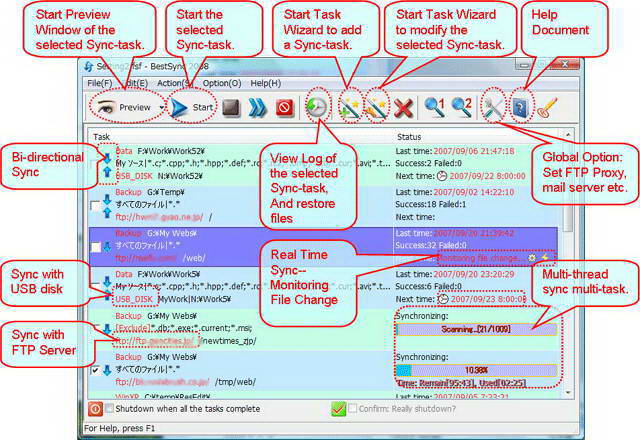This screenshot has width=640, height=440.
Task: Click the gear icon in the monitoring status row
Action: tap(532, 258)
